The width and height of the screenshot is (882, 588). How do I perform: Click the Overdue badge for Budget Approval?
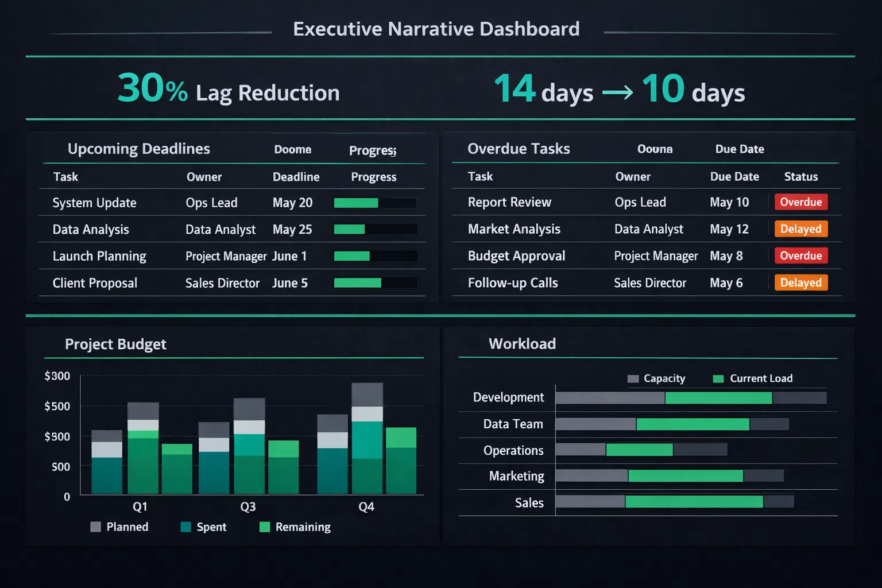click(800, 256)
